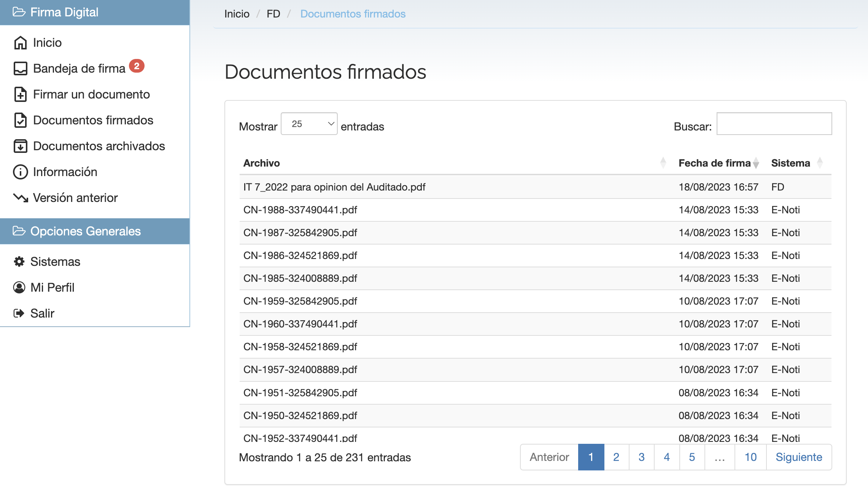
Task: Click inside the Buscar search field
Action: [774, 124]
